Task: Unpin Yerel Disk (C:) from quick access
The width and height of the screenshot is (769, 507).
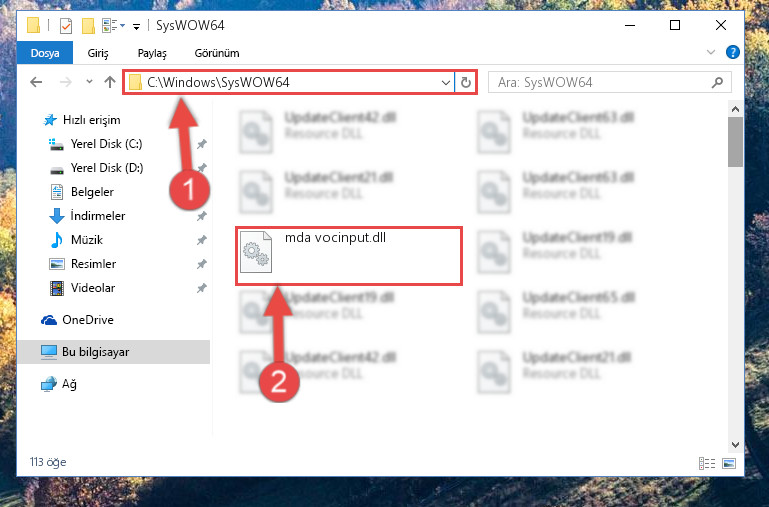Action: tap(202, 144)
